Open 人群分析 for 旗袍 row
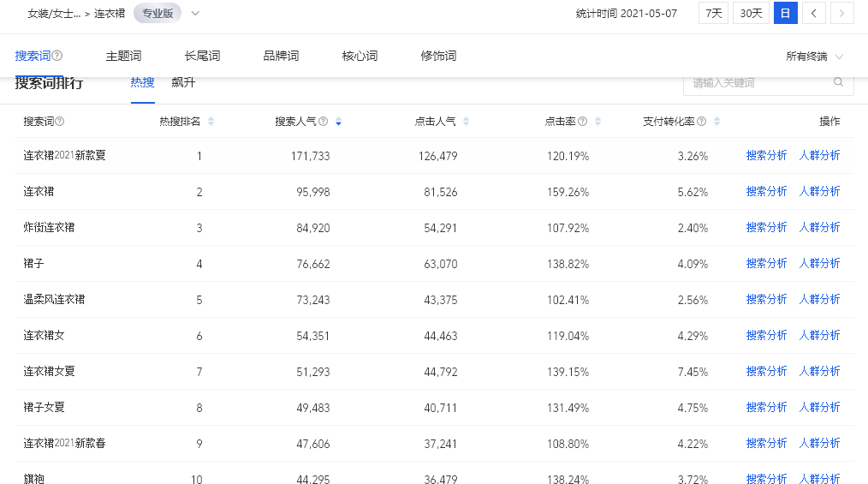This screenshot has width=868, height=484. tap(820, 479)
